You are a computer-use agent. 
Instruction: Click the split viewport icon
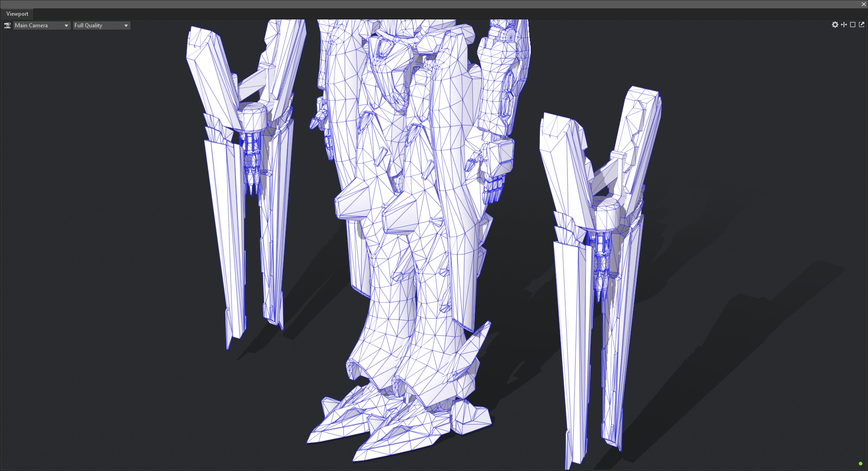pos(844,25)
